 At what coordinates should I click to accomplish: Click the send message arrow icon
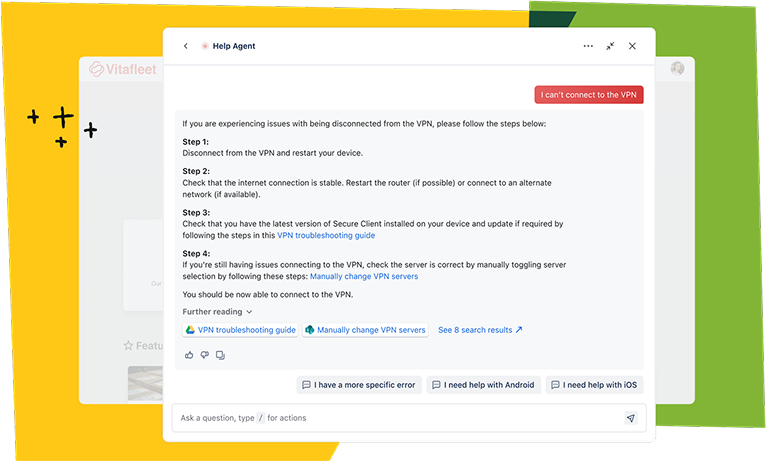(x=630, y=418)
